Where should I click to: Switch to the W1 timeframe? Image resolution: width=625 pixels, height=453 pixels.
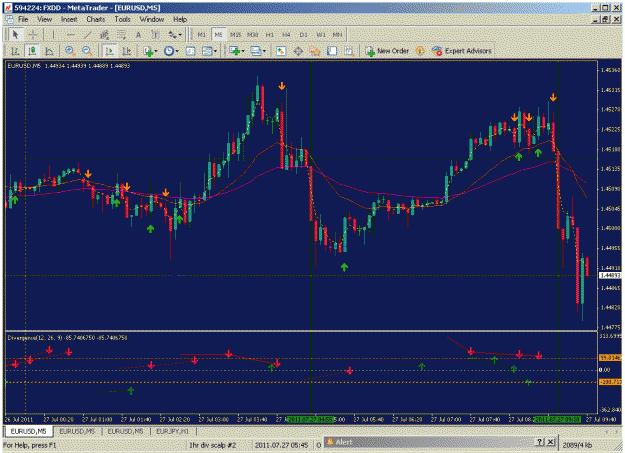coord(321,35)
